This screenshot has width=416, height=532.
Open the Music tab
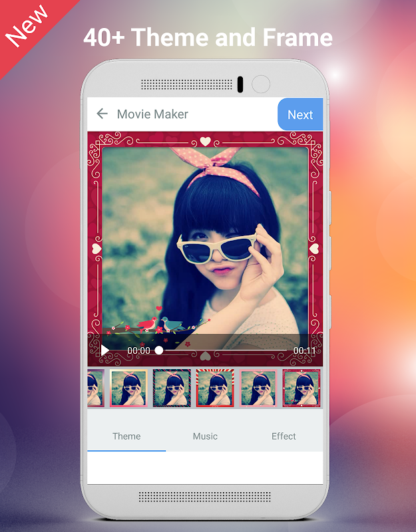(x=205, y=436)
